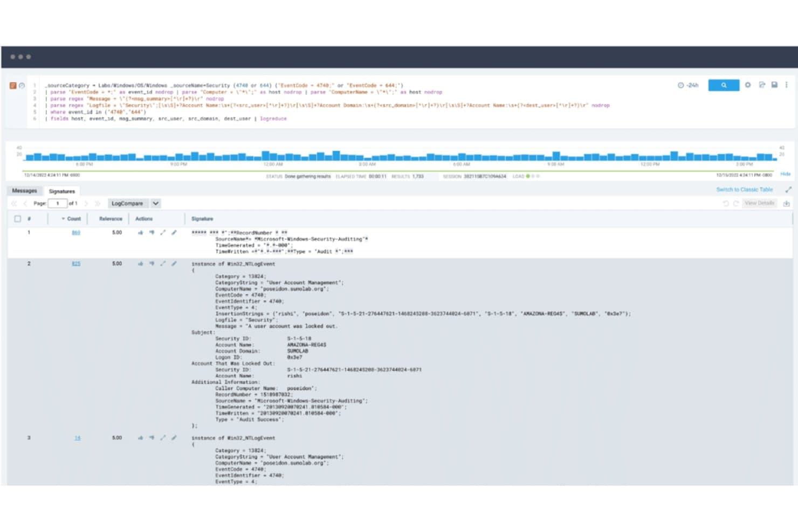Click query line 1 starting with _sourceCategory

click(224, 85)
